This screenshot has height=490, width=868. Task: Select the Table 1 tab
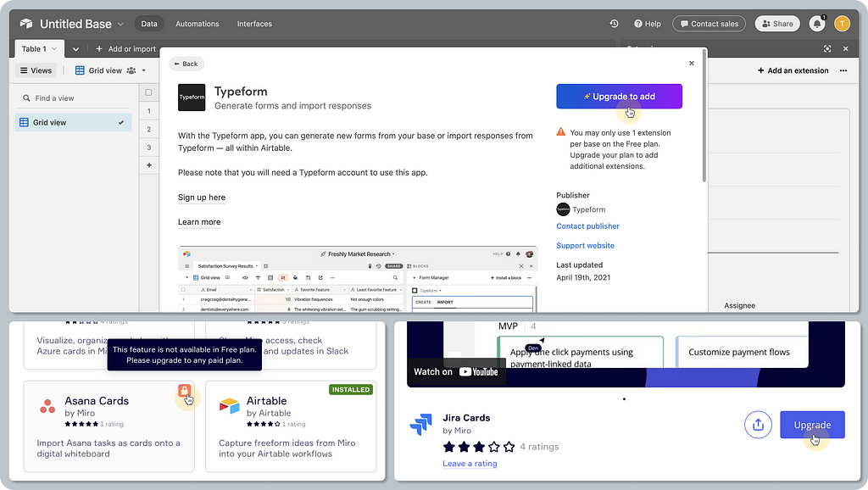pyautogui.click(x=39, y=48)
